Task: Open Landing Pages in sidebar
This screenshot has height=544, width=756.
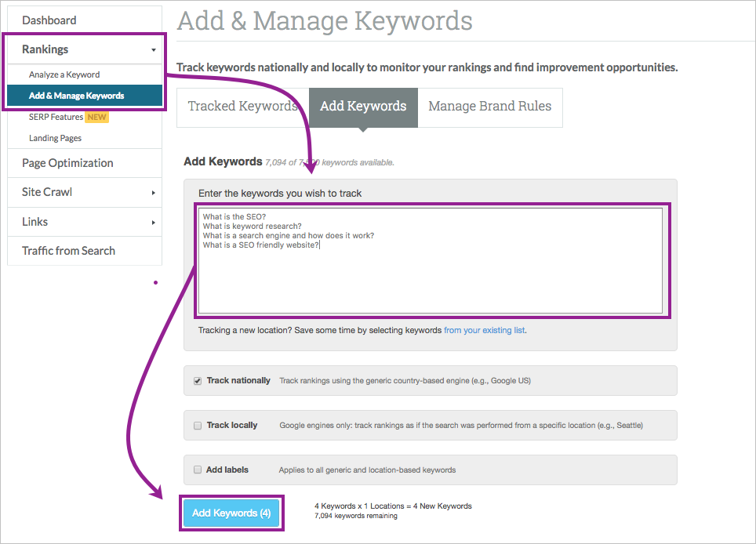Action: tap(55, 138)
